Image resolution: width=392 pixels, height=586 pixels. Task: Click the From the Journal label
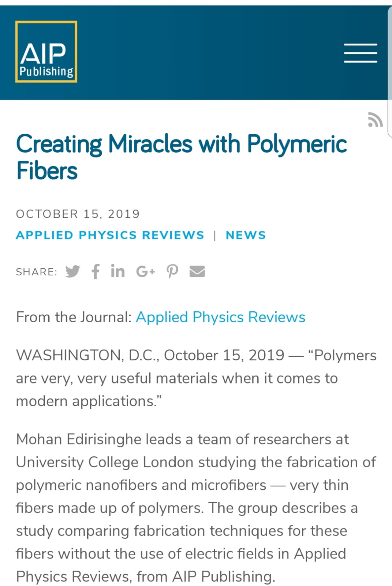click(74, 317)
